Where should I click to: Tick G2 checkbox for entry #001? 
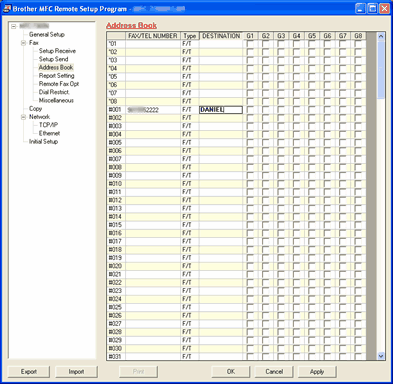[265, 110]
